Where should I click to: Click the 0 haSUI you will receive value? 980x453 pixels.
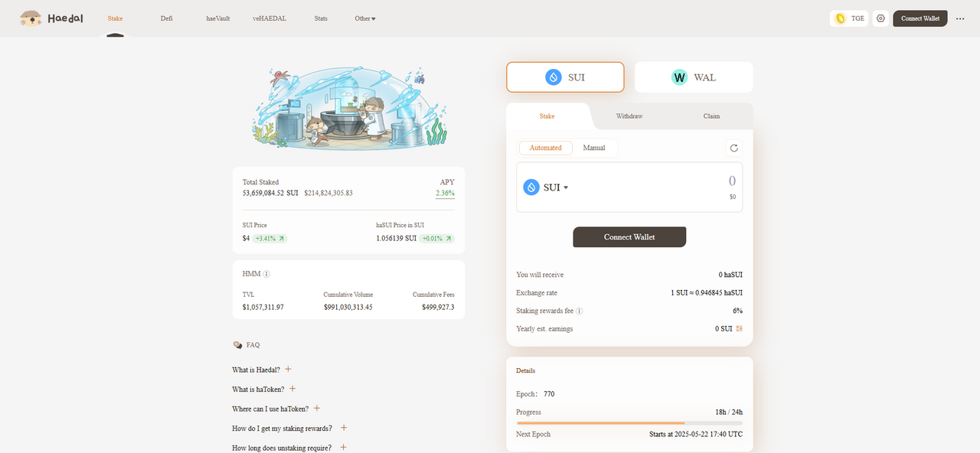pos(730,275)
